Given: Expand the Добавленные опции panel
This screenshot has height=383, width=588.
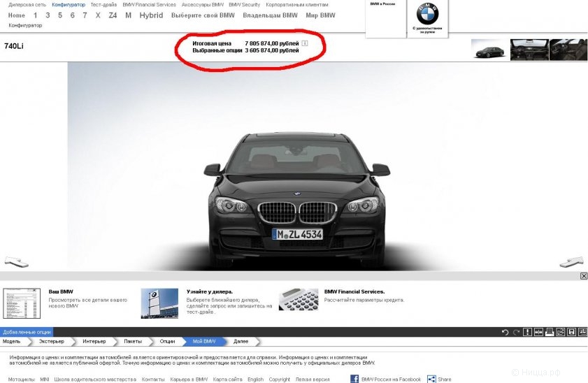Looking at the screenshot, I should 27,332.
